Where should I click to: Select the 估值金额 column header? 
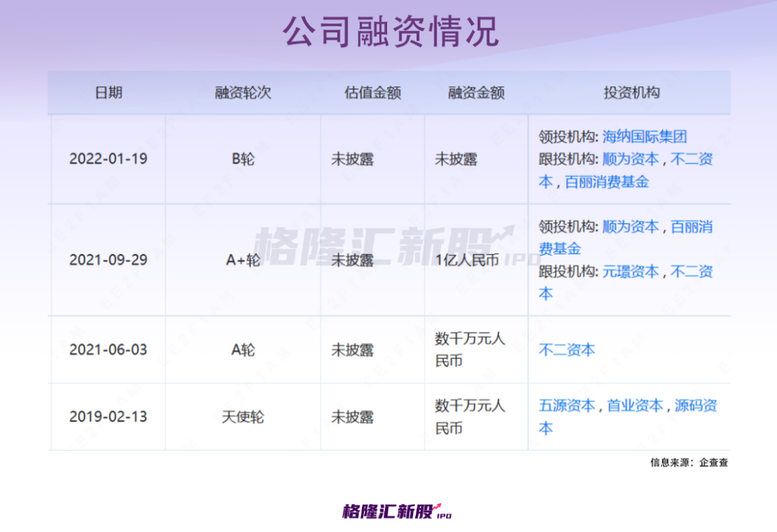373,93
